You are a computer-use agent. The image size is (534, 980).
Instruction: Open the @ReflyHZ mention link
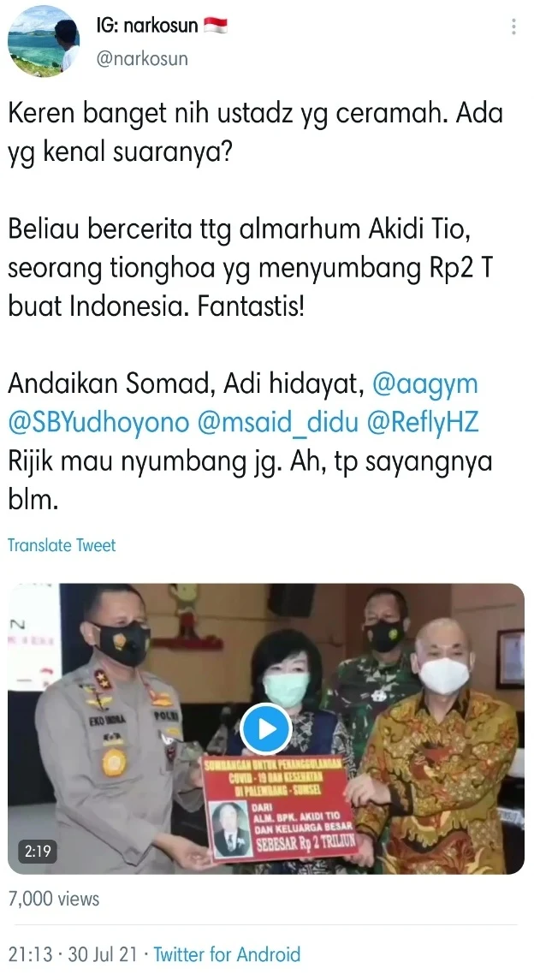click(422, 423)
